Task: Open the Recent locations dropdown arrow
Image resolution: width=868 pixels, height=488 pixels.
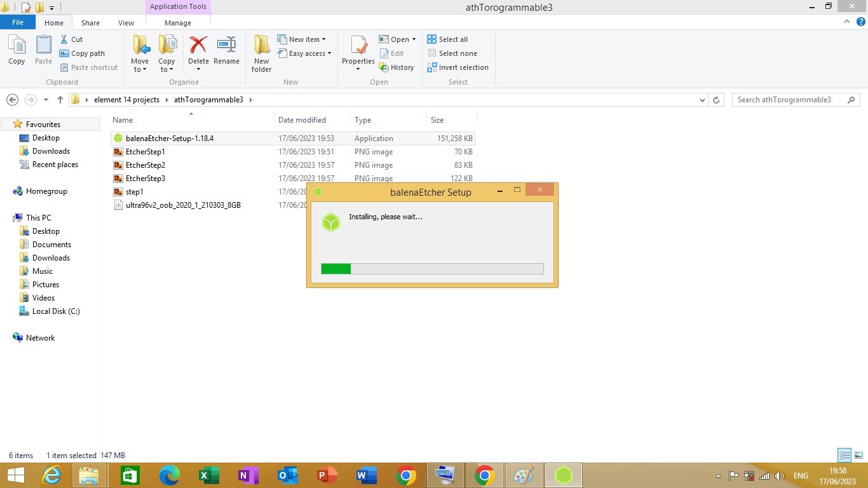Action: 46,100
